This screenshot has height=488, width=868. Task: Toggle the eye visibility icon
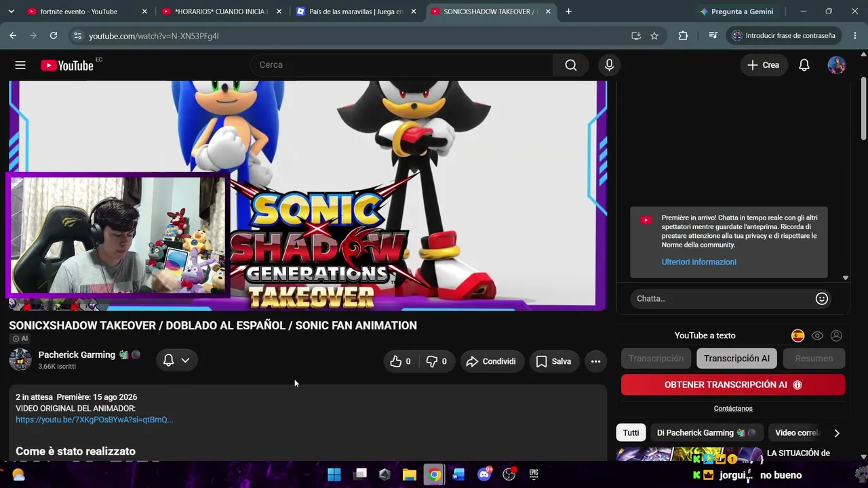click(x=817, y=335)
